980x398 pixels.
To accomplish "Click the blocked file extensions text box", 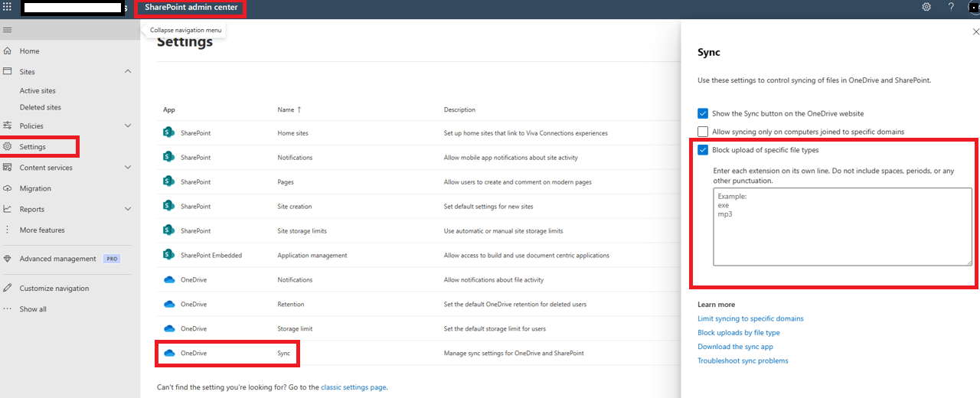I will [842, 227].
